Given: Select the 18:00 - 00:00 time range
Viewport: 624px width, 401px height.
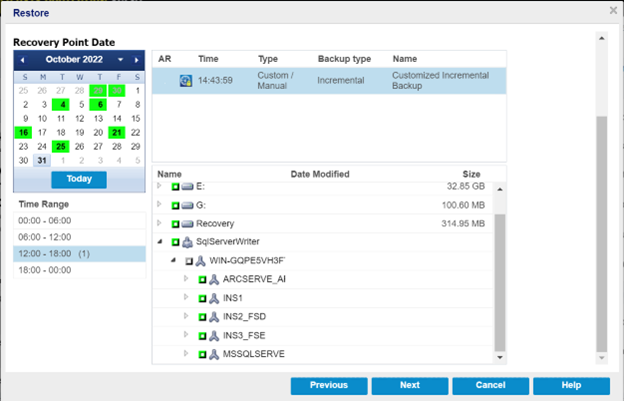Looking at the screenshot, I should click(80, 271).
